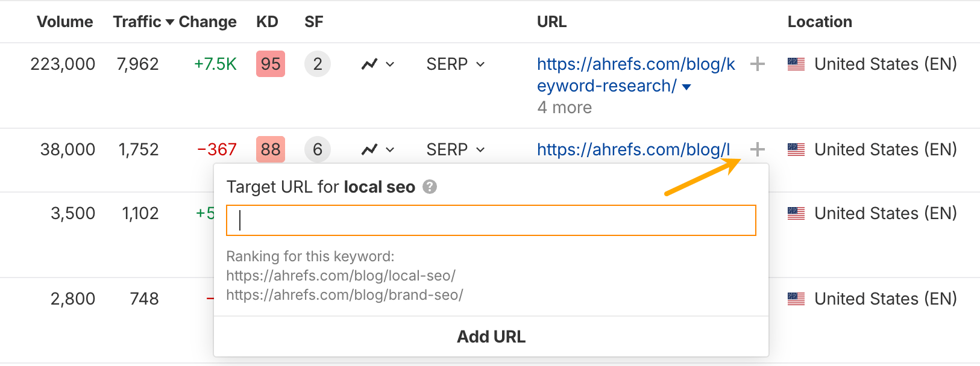Click SF badge showing 2
The height and width of the screenshot is (366, 980).
click(x=318, y=64)
